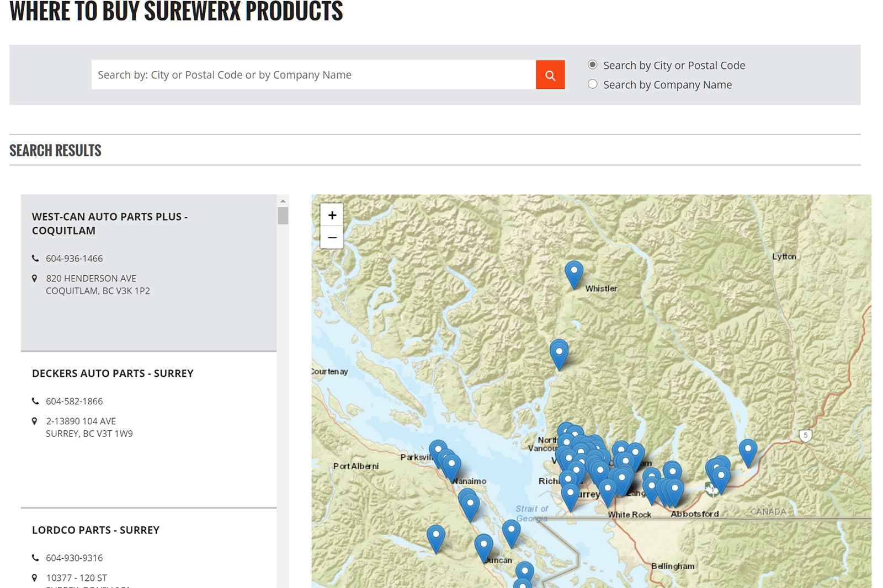The width and height of the screenshot is (883, 588).
Task: Open Lordco Parts Surrey listing
Action: tap(95, 530)
